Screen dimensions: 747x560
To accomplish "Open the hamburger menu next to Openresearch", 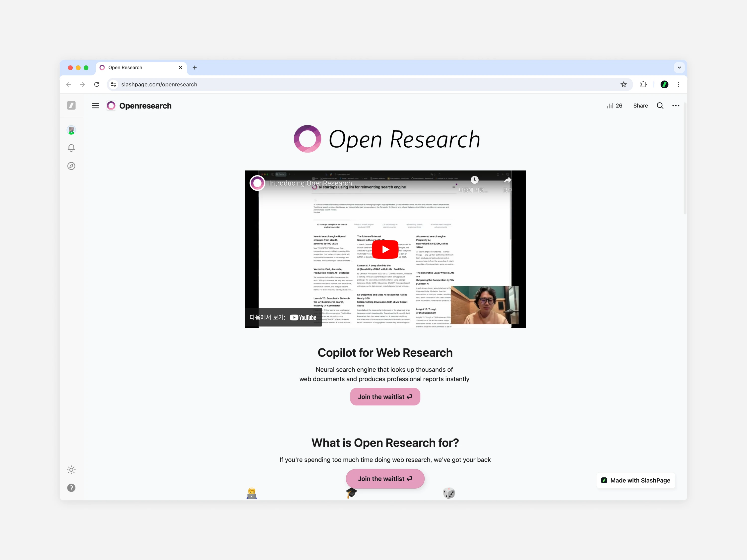I will coord(96,106).
